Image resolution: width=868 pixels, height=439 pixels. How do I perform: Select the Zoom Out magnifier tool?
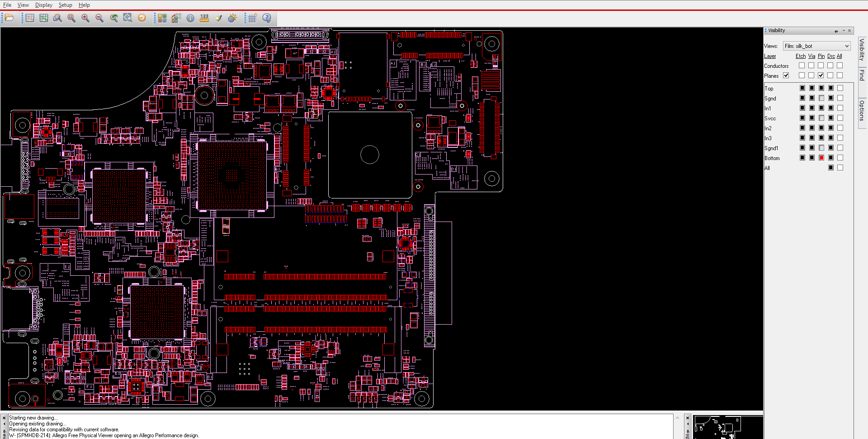coord(99,18)
